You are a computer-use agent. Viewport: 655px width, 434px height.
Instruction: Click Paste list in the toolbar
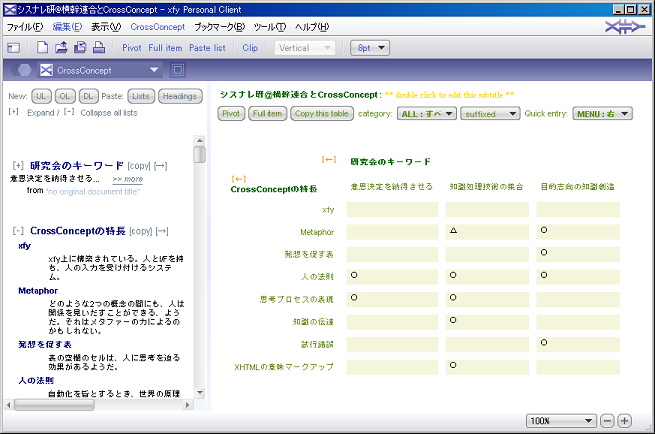point(207,48)
